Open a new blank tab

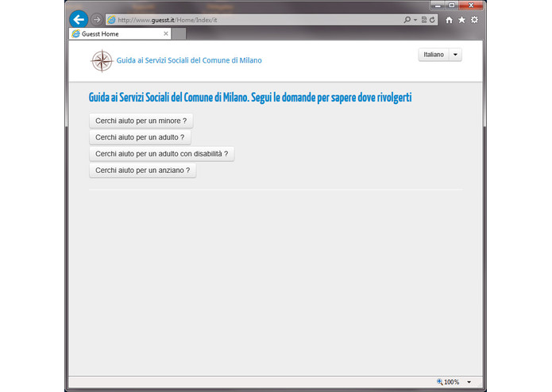click(x=179, y=34)
